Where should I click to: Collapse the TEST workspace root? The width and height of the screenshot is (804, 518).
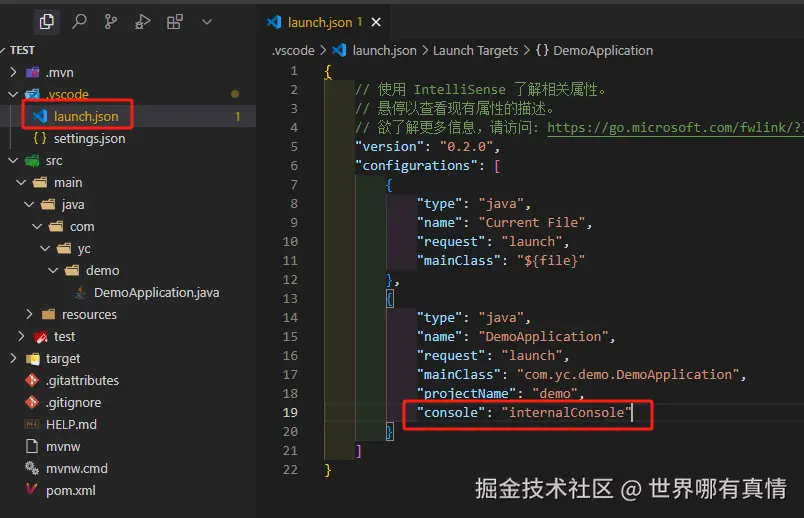click(x=3, y=50)
